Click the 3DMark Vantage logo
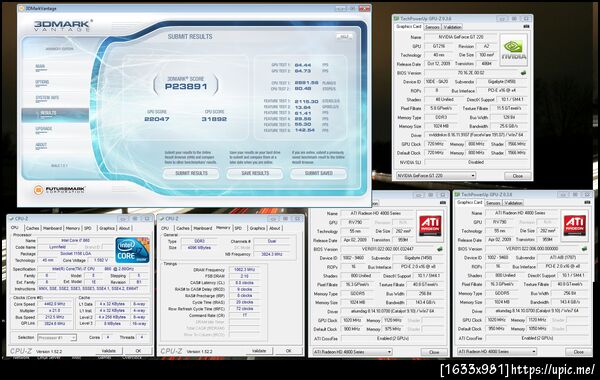 63,26
